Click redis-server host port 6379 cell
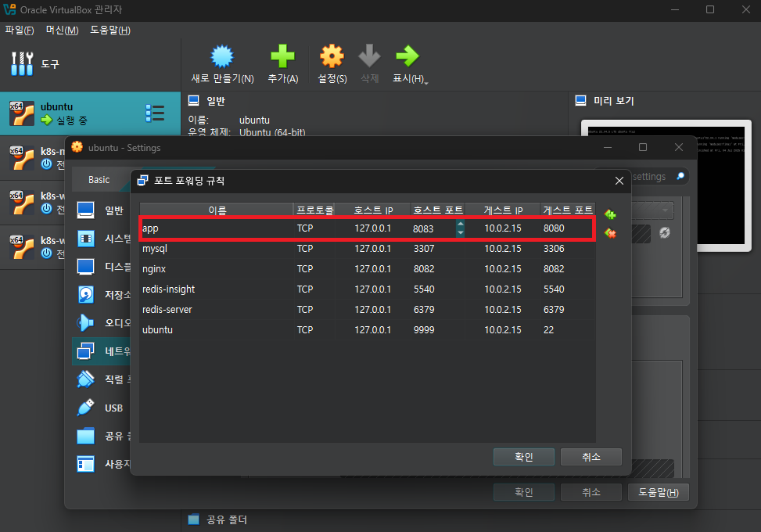 point(438,310)
